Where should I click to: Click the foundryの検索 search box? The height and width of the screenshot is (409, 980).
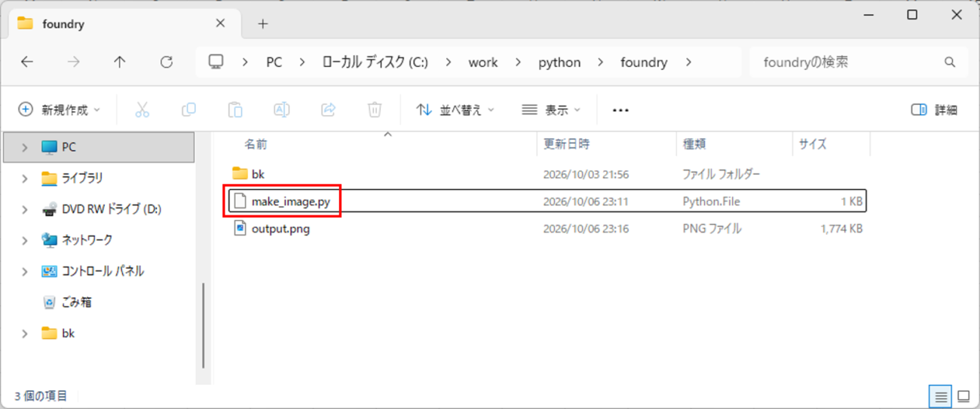[859, 63]
